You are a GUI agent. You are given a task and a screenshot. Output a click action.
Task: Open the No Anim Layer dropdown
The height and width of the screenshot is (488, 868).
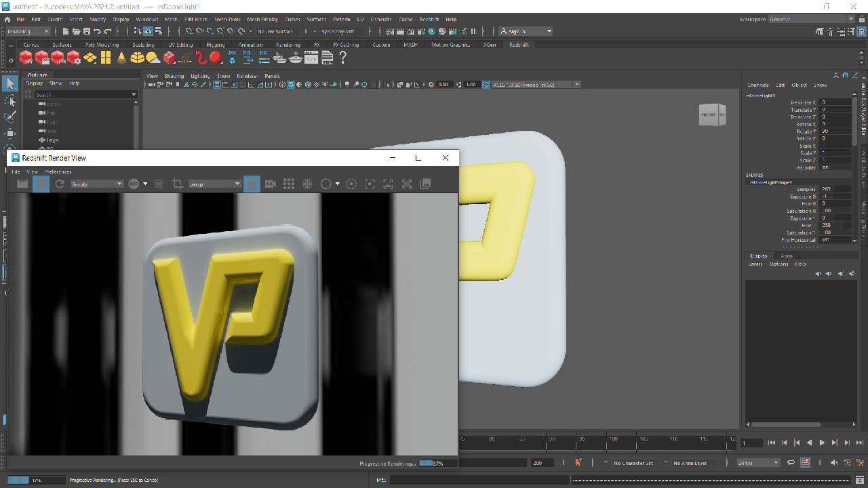694,463
